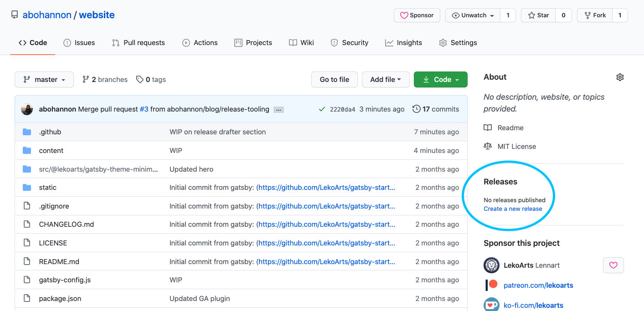Expand the master branch dropdown
The image size is (644, 311).
click(x=44, y=79)
